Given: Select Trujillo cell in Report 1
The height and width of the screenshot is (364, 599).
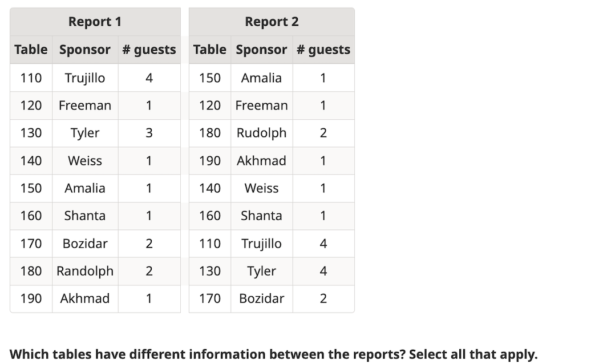Looking at the screenshot, I should point(85,78).
